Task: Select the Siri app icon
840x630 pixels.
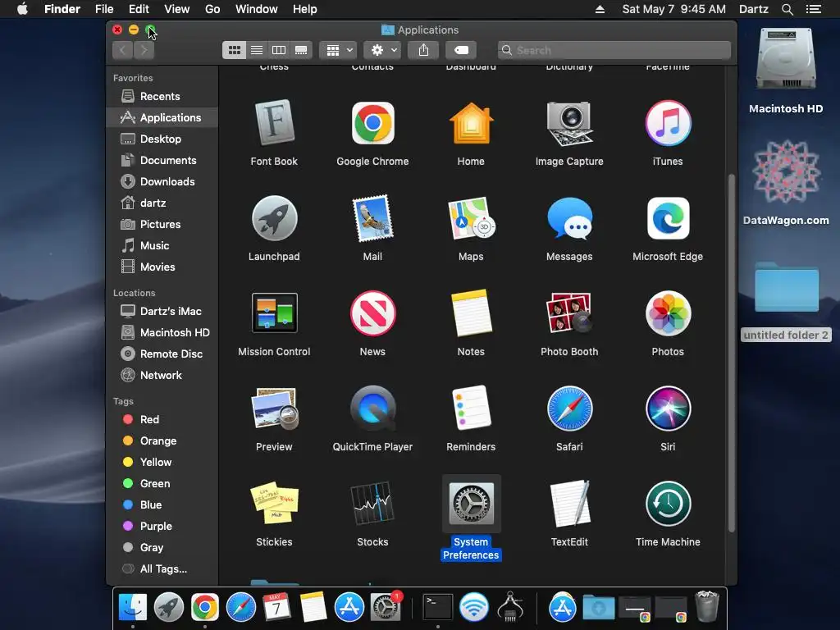Action: click(x=668, y=409)
